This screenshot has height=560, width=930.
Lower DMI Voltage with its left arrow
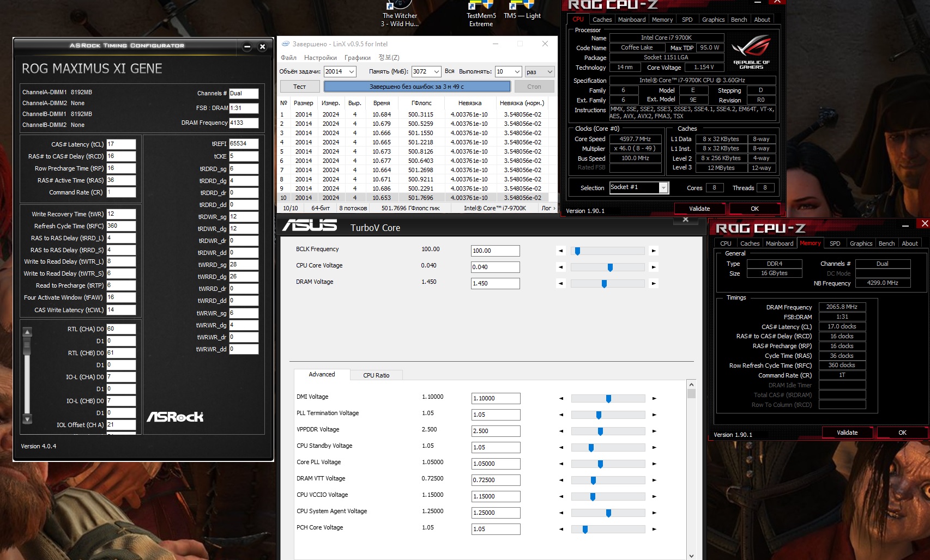tap(561, 399)
